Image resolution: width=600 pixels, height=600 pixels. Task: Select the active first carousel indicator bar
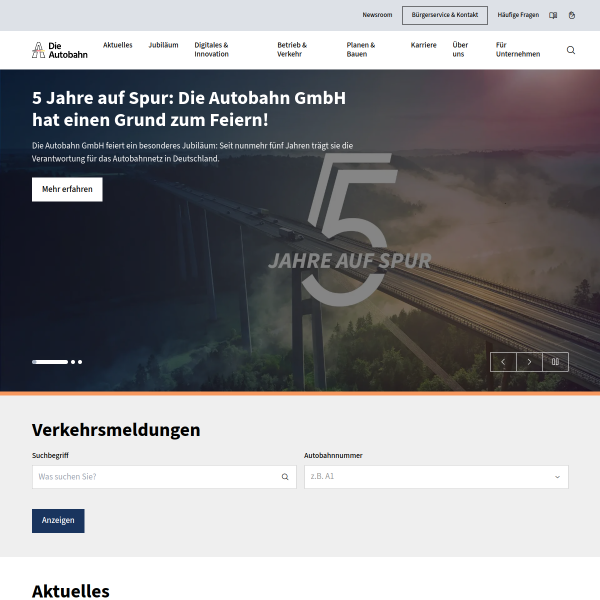(50, 362)
